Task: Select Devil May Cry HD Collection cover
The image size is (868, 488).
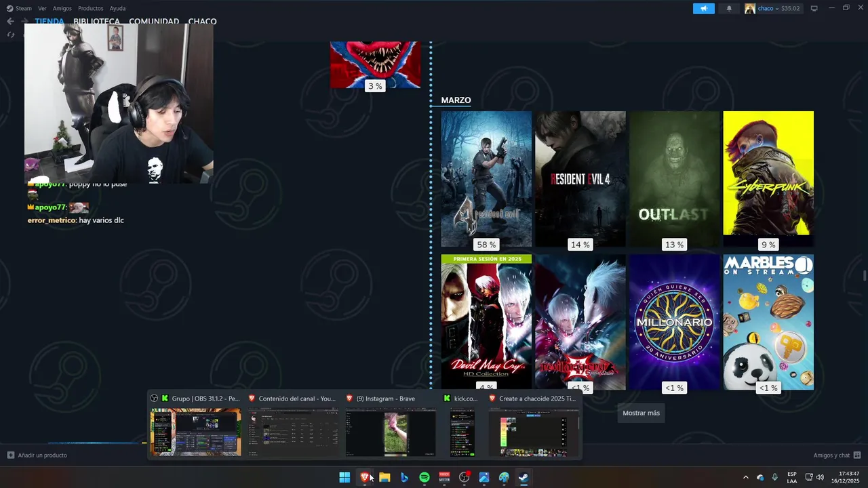Action: tap(486, 322)
